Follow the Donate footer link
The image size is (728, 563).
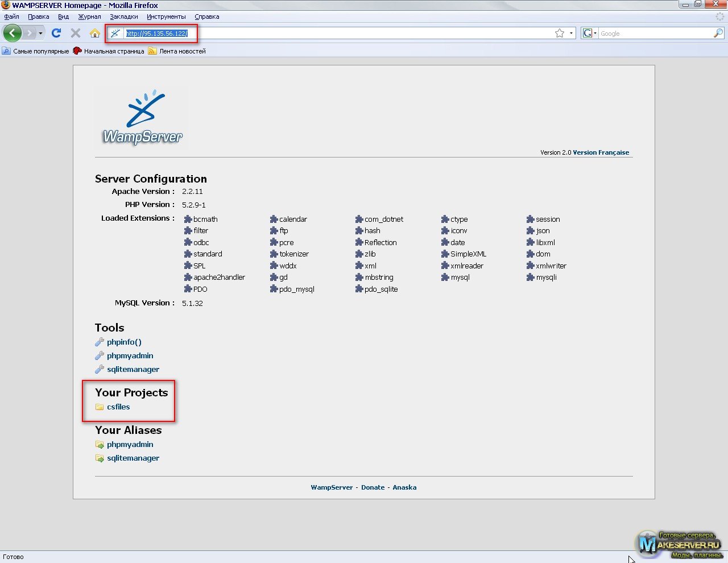[373, 487]
